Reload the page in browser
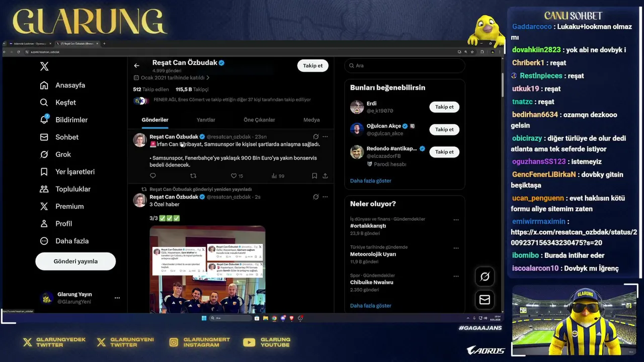644x362 pixels. (x=18, y=52)
